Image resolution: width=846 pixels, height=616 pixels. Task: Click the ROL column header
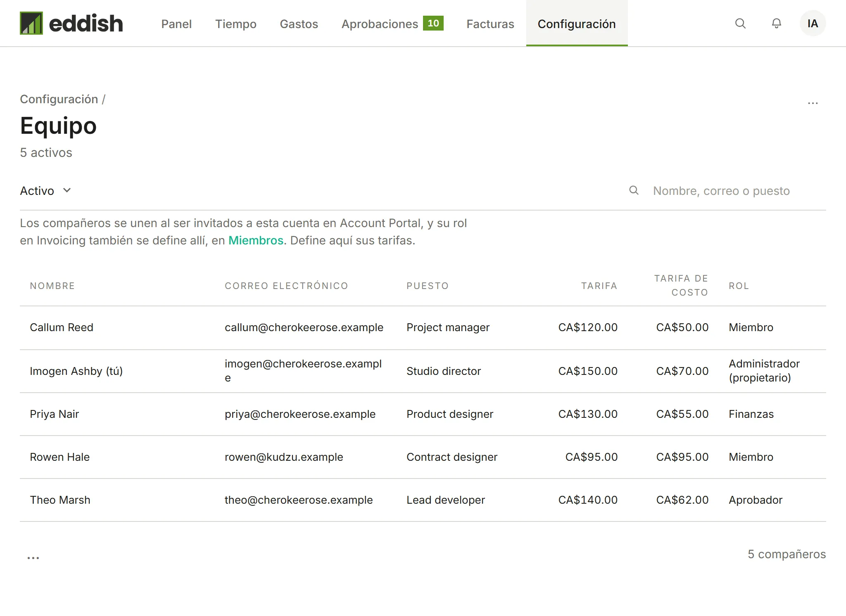click(x=739, y=286)
